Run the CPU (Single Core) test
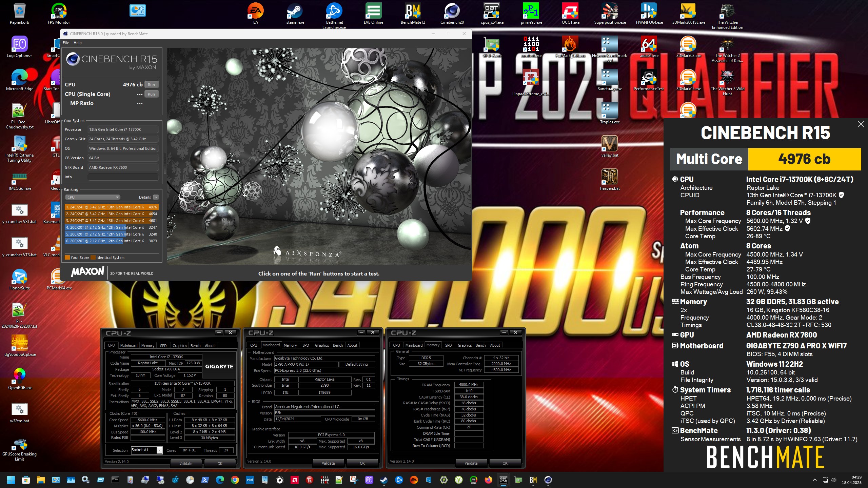The image size is (868, 488). click(x=151, y=94)
